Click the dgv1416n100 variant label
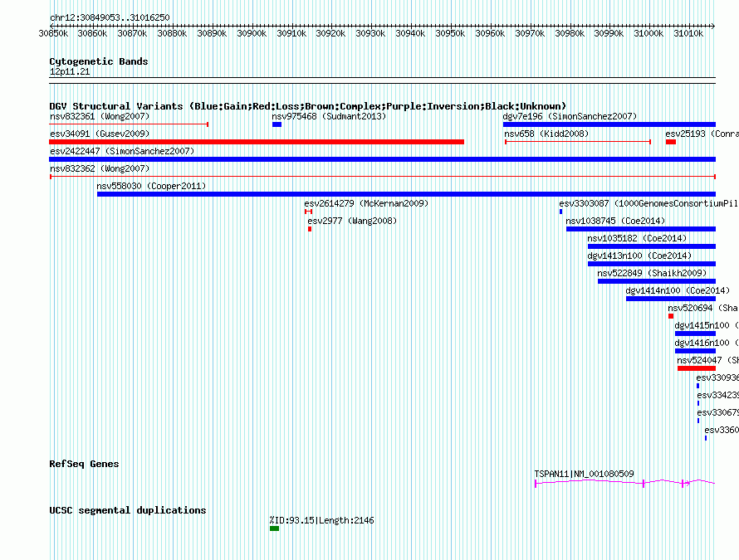 click(x=706, y=343)
